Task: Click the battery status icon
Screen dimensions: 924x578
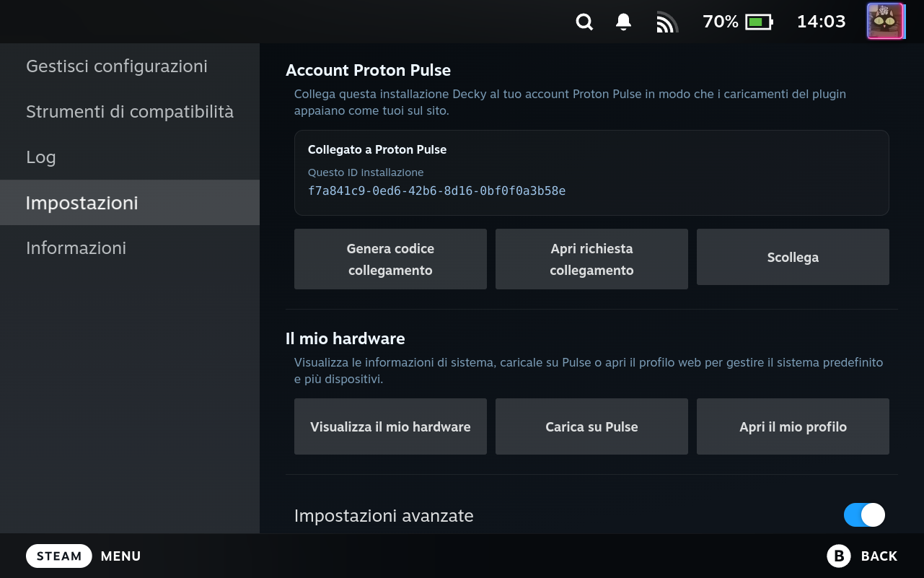Action: [x=759, y=22]
